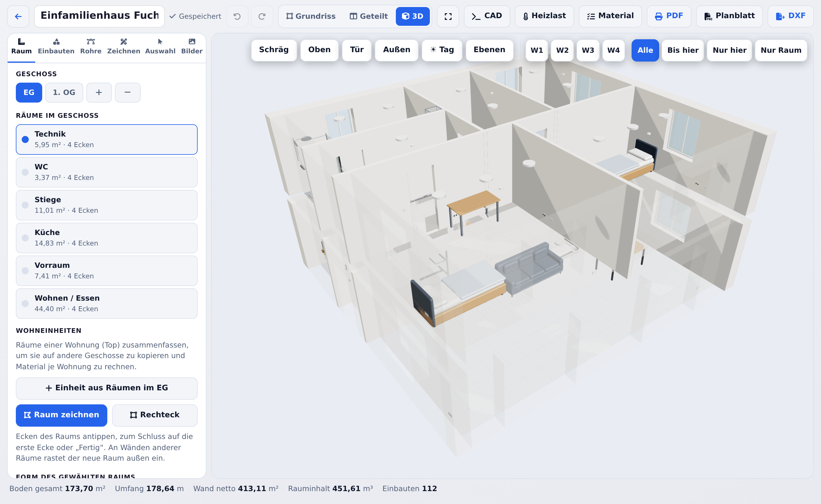The width and height of the screenshot is (821, 504).
Task: Select the Wohnen / Essen room
Action: pyautogui.click(x=106, y=303)
